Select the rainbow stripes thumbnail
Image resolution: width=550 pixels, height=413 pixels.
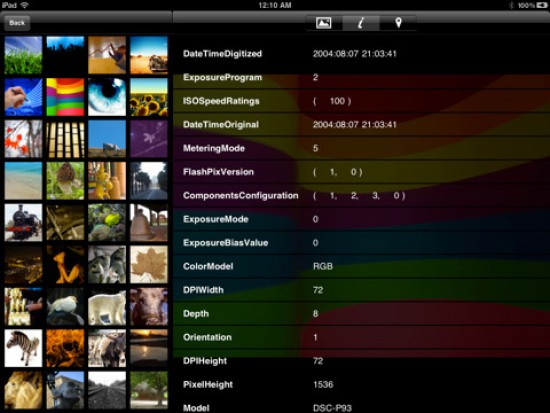65,97
